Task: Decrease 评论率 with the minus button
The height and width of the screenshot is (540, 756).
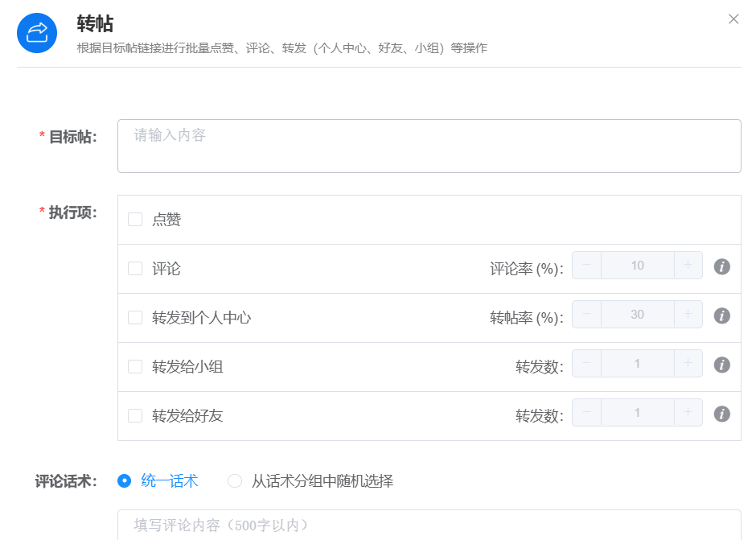Action: [587, 265]
